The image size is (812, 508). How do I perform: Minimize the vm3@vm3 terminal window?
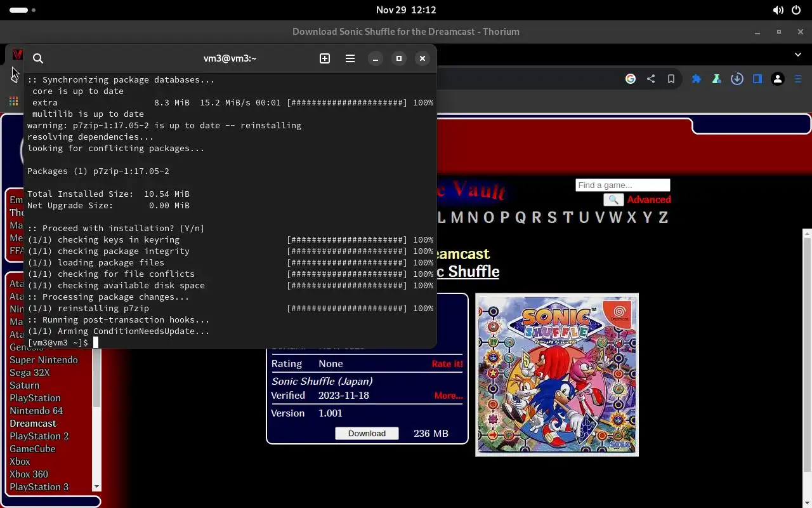[x=376, y=58]
